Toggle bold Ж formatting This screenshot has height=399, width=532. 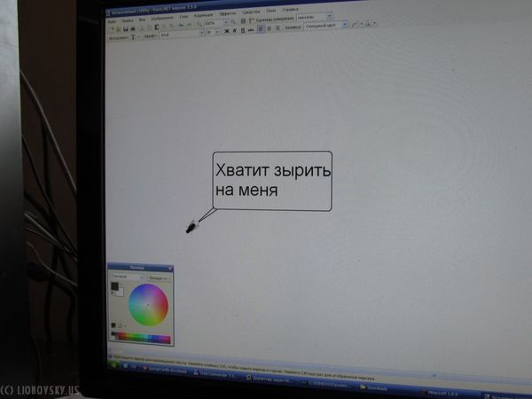(226, 31)
